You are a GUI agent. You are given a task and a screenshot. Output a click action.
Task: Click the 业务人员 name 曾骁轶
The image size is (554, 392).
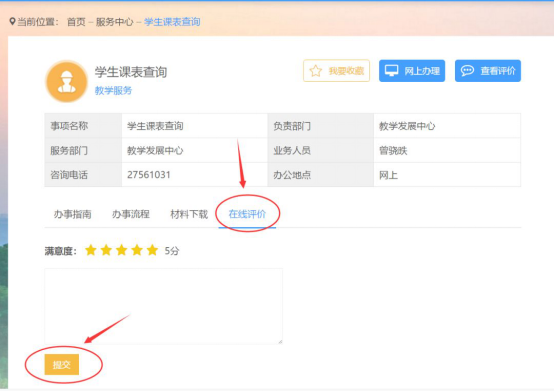393,151
